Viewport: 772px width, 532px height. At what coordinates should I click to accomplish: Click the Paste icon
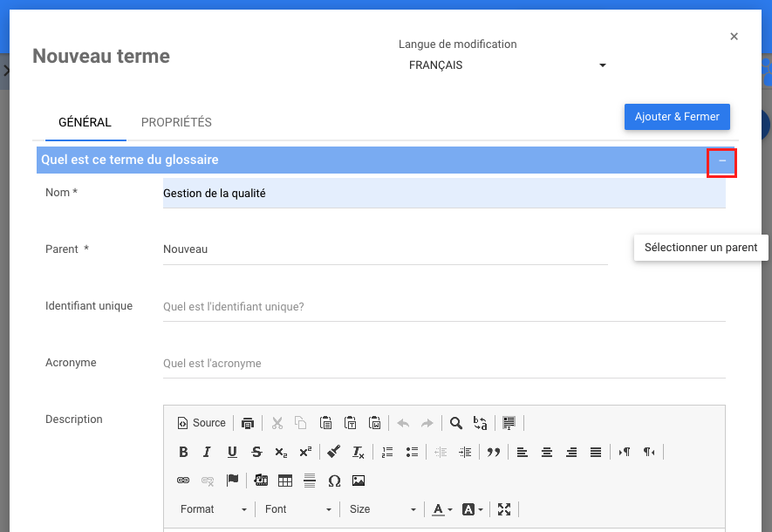click(x=325, y=423)
